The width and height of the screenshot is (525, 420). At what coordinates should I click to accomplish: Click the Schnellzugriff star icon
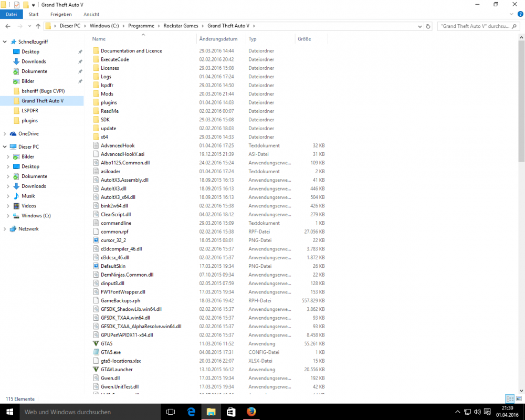click(x=14, y=42)
